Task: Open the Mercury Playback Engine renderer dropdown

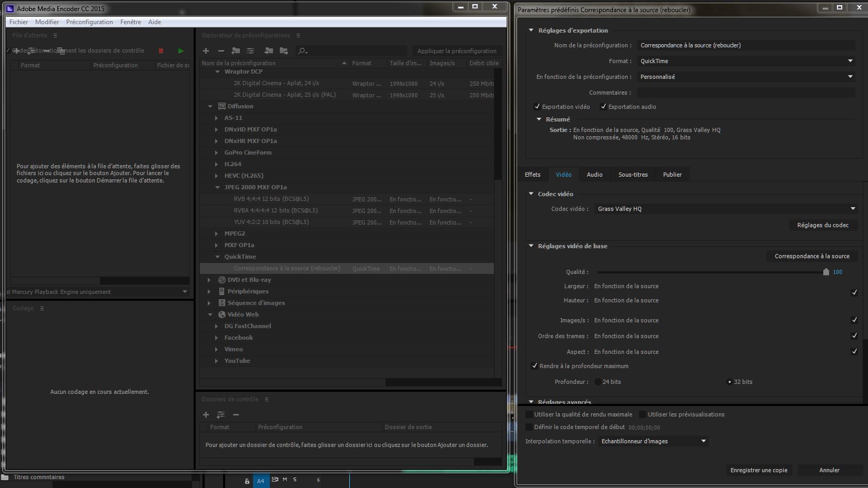Action: [97, 292]
